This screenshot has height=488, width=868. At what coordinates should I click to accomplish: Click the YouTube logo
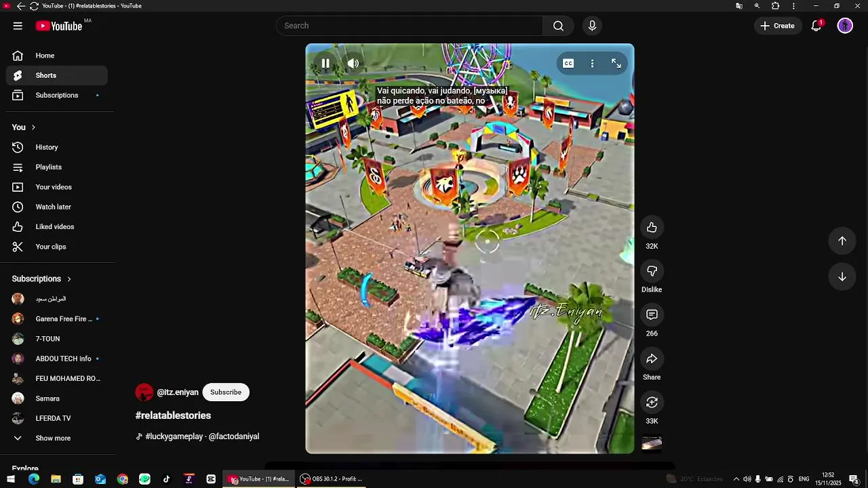point(59,26)
